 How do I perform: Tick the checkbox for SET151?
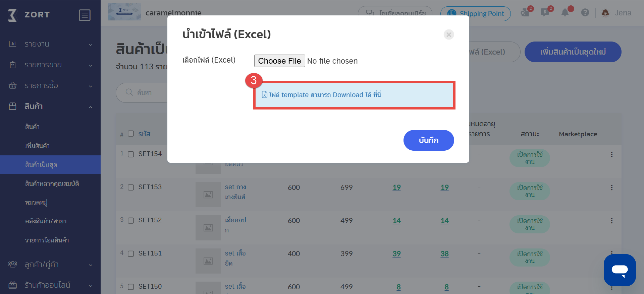pyautogui.click(x=131, y=254)
